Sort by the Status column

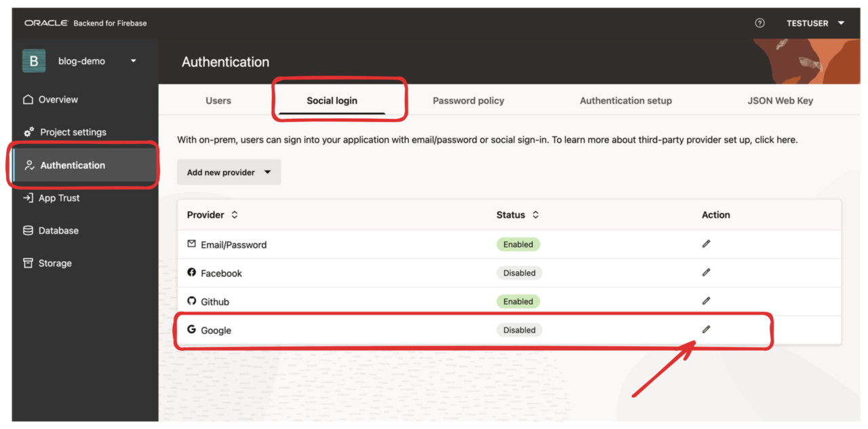(517, 214)
